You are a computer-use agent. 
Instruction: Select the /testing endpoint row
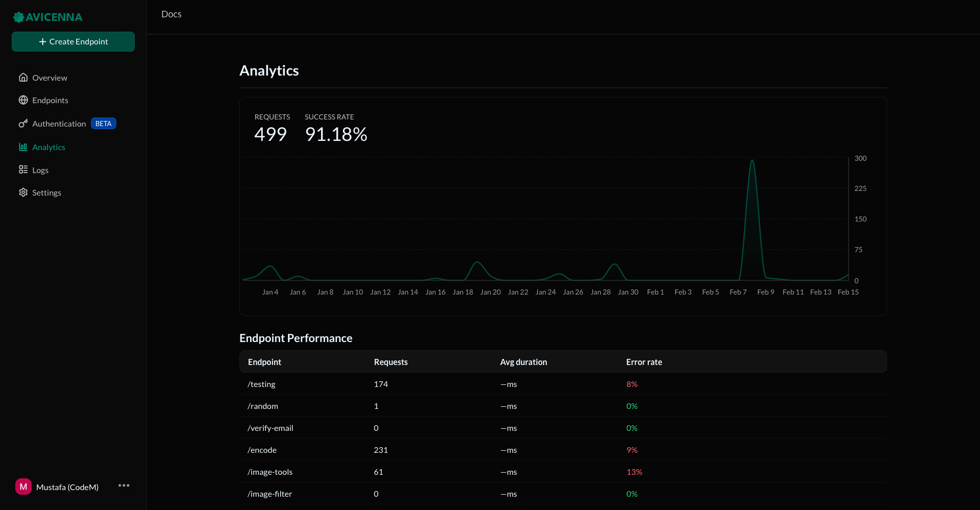(x=261, y=384)
